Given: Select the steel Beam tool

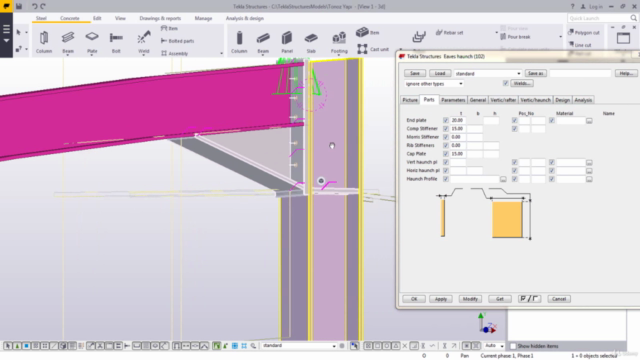Looking at the screenshot, I should coord(68,42).
